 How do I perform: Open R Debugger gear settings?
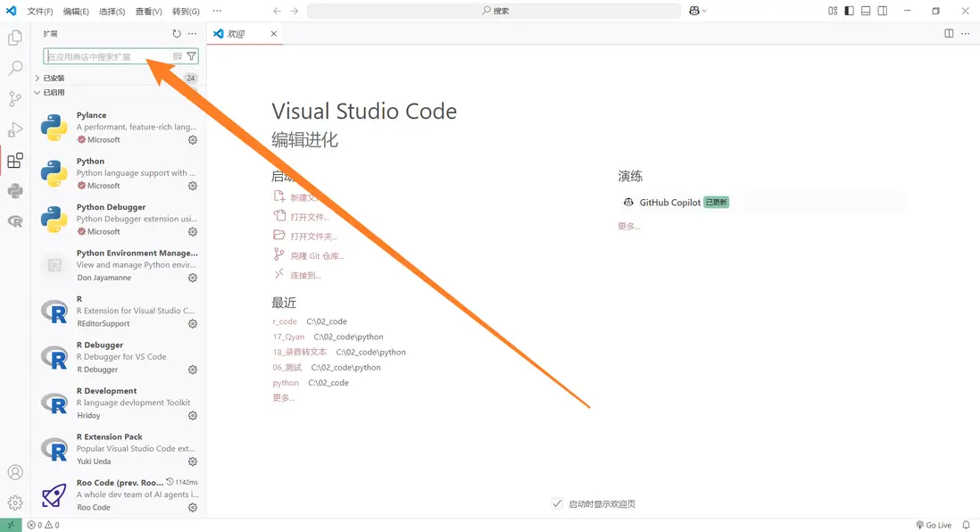pyautogui.click(x=193, y=370)
